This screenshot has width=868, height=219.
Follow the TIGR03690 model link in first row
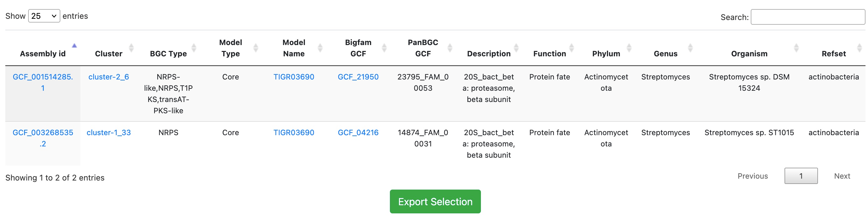(x=294, y=77)
